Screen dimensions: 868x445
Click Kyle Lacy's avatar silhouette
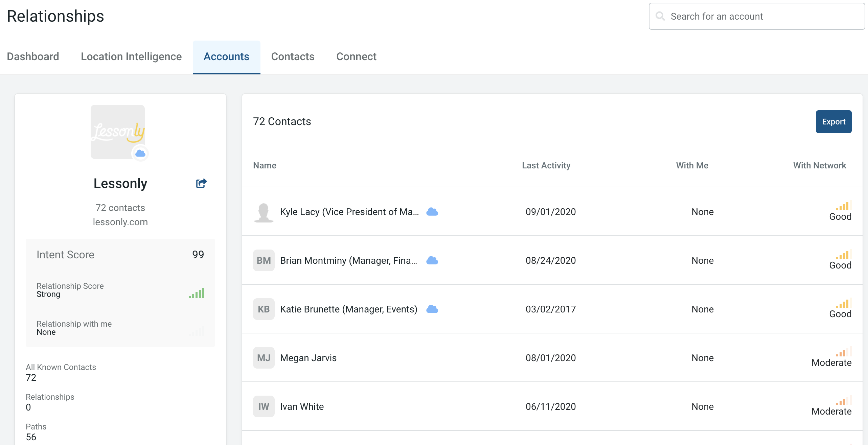tap(264, 212)
